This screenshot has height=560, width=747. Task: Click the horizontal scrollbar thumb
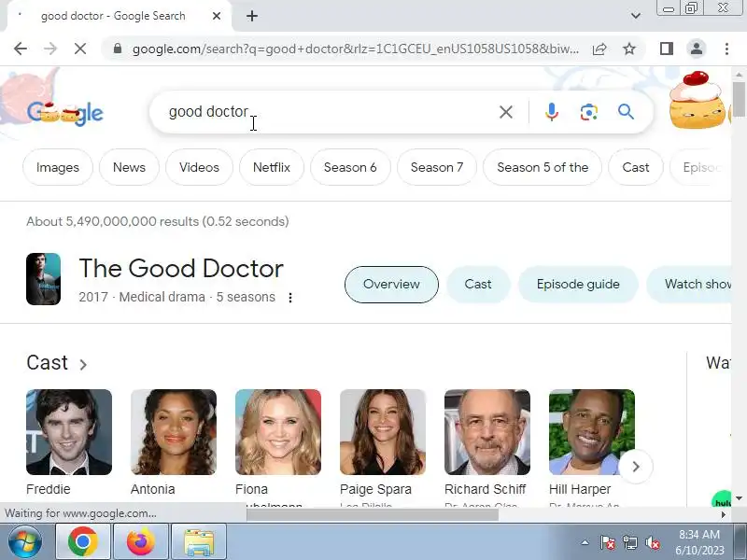[372, 515]
